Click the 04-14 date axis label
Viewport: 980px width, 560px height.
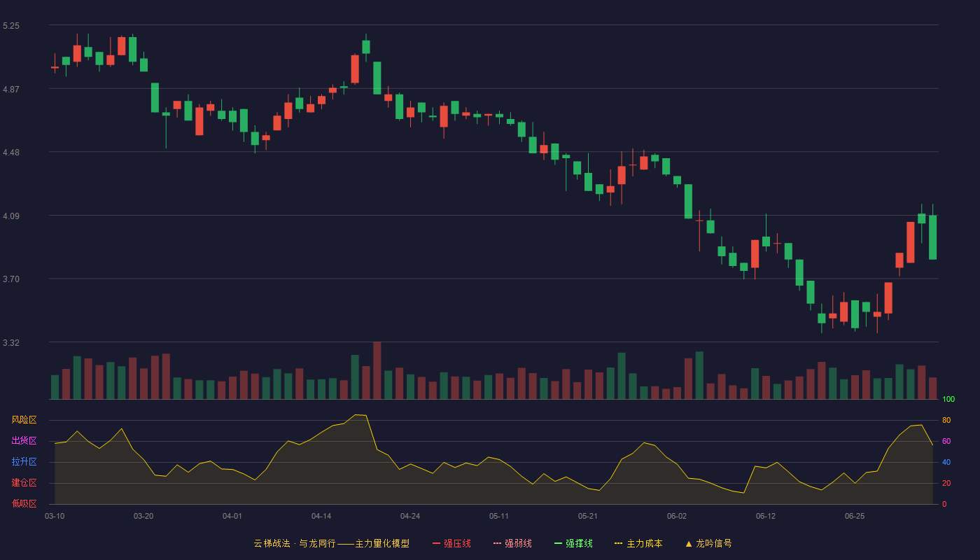321,516
